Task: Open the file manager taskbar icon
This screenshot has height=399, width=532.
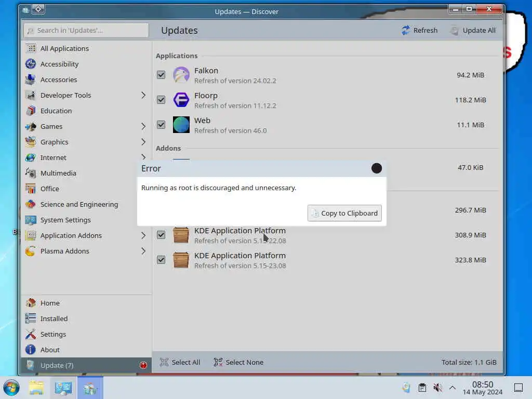Action: [x=36, y=388]
